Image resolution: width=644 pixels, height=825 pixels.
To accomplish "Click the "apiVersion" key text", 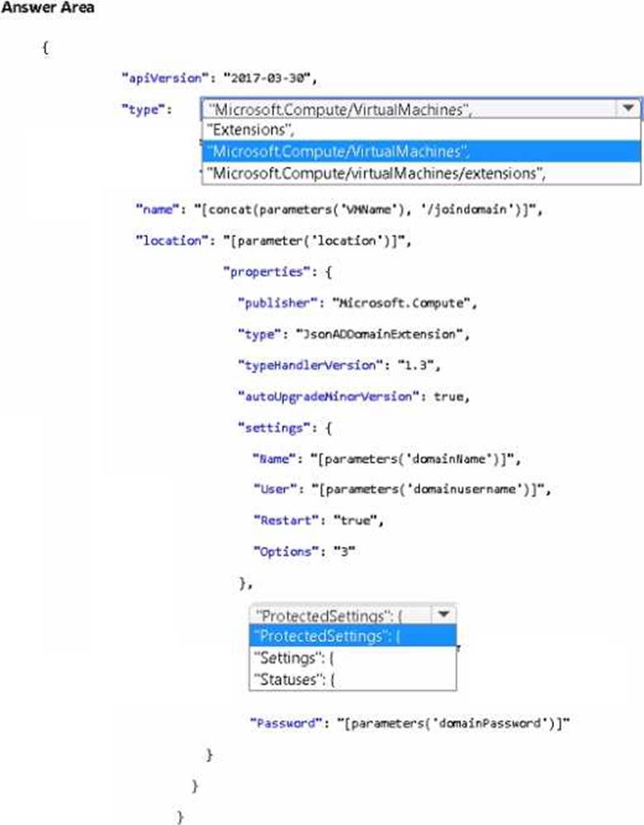I will coord(162,78).
